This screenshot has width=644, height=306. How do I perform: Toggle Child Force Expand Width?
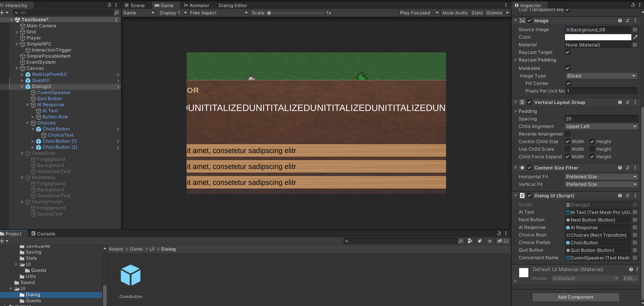(x=567, y=157)
